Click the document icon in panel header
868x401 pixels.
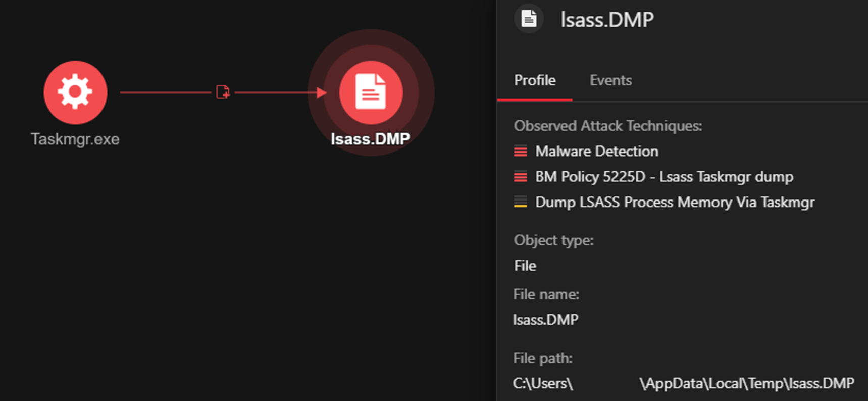click(529, 19)
